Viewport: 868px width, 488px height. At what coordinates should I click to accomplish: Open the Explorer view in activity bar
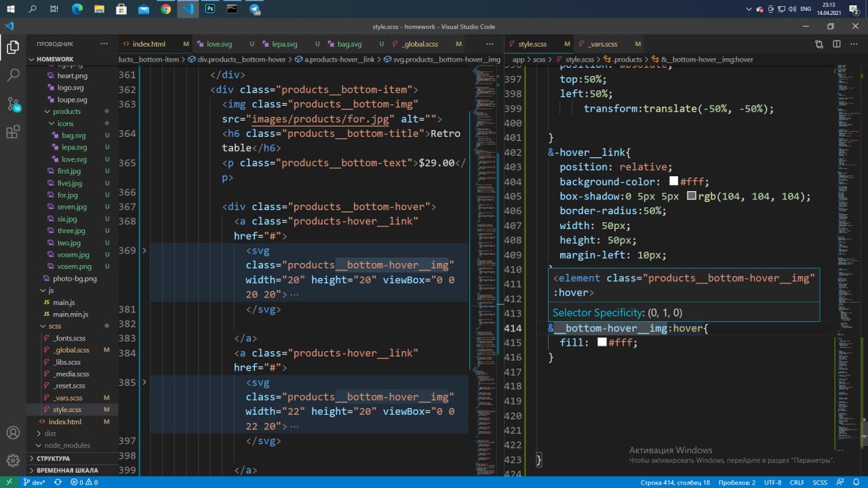[13, 47]
